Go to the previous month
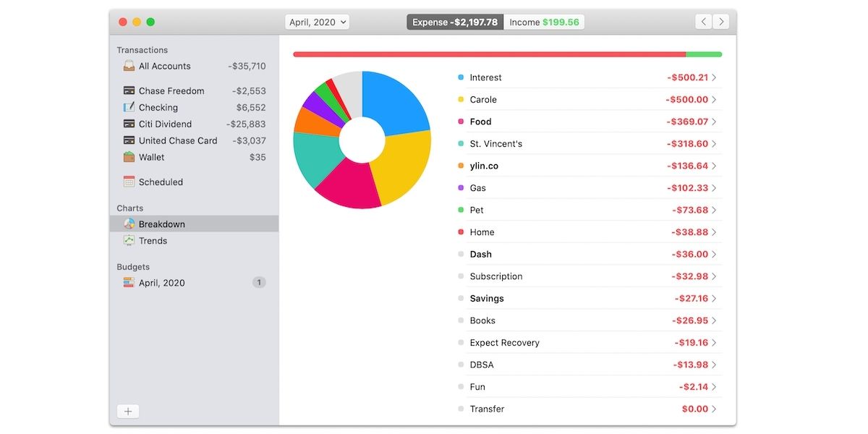 tap(703, 22)
